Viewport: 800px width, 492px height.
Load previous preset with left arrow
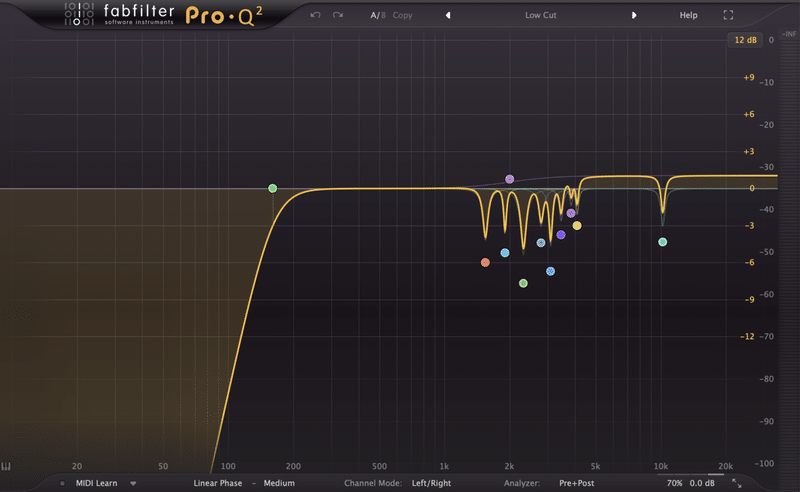[448, 15]
